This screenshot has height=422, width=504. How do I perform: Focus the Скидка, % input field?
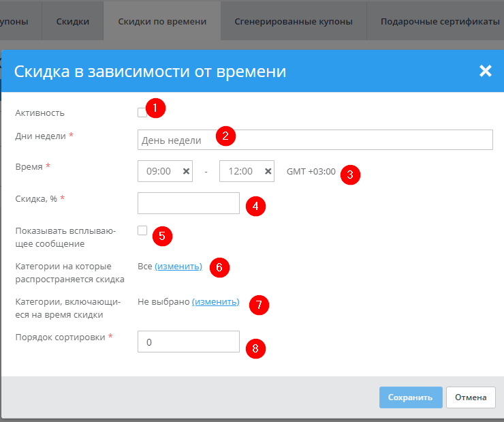click(x=188, y=203)
